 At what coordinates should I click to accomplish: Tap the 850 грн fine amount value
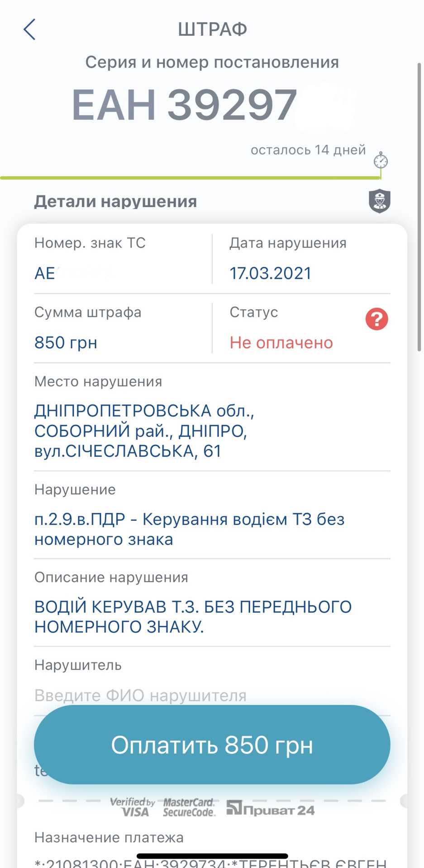[66, 343]
